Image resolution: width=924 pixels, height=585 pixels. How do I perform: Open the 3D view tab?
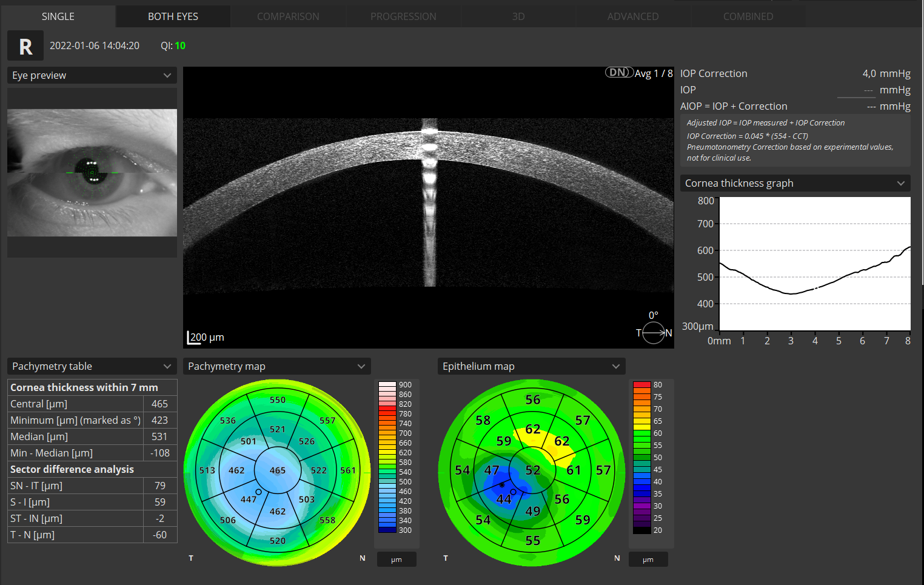518,16
